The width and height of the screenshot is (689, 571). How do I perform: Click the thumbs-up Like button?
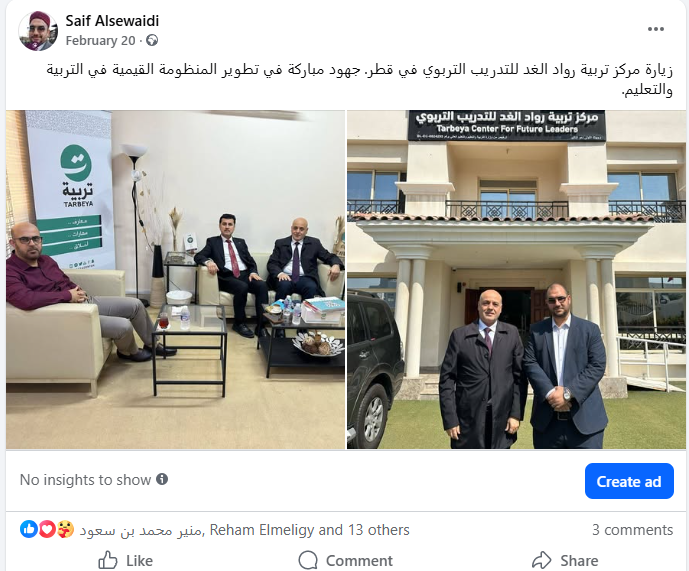125,560
